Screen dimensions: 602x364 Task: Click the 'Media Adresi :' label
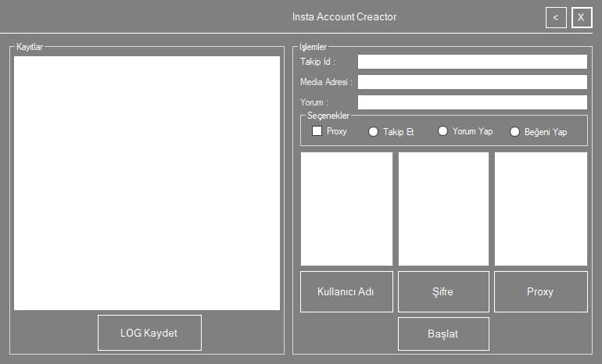(x=326, y=82)
